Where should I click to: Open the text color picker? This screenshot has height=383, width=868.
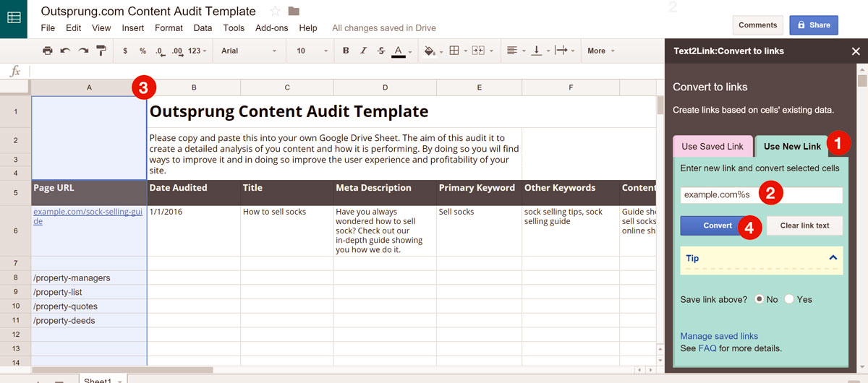398,51
